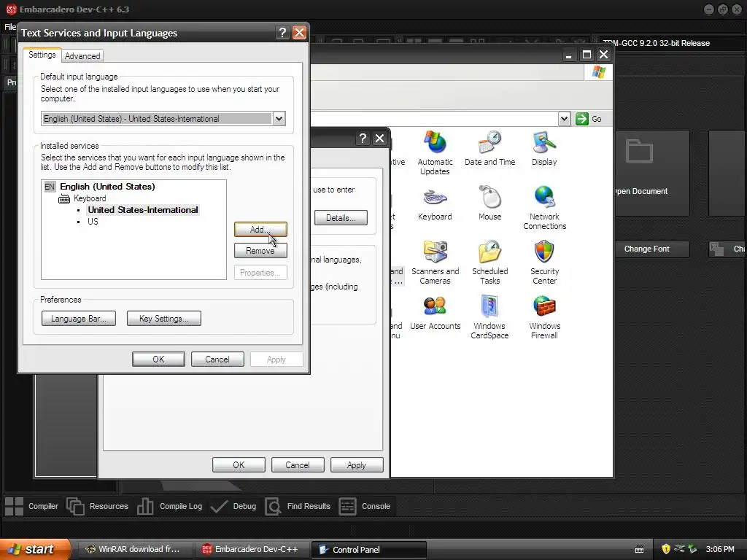Switch to the Compile Log tab
This screenshot has height=560, width=747.
click(x=169, y=506)
